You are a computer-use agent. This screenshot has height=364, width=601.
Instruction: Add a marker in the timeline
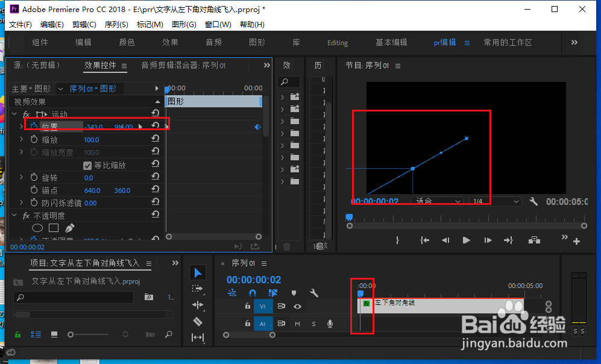pyautogui.click(x=294, y=293)
